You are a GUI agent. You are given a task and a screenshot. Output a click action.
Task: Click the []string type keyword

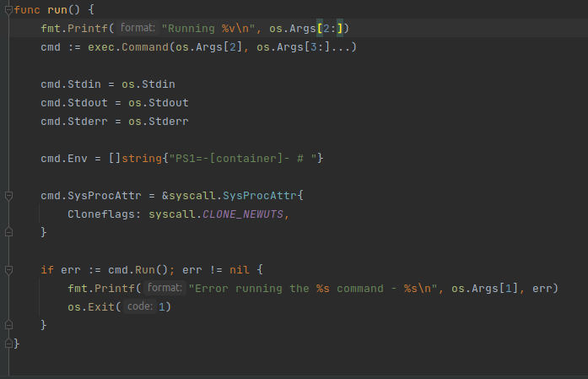(135, 159)
